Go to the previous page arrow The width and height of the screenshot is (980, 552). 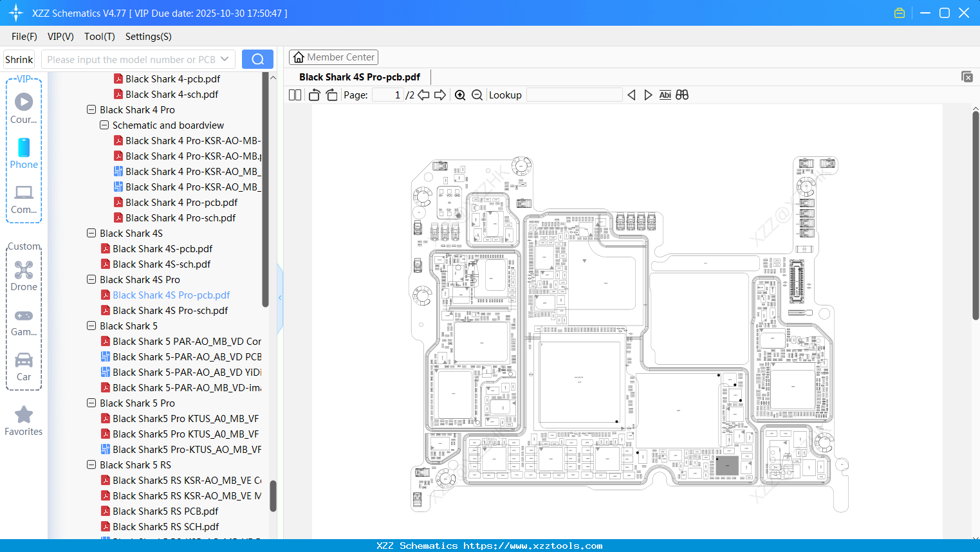pyautogui.click(x=423, y=95)
